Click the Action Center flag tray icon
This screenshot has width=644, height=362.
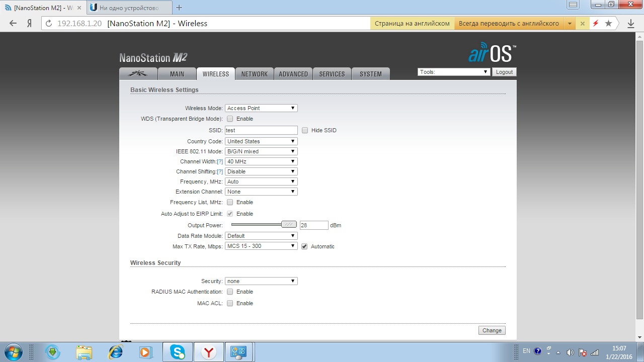point(583,352)
